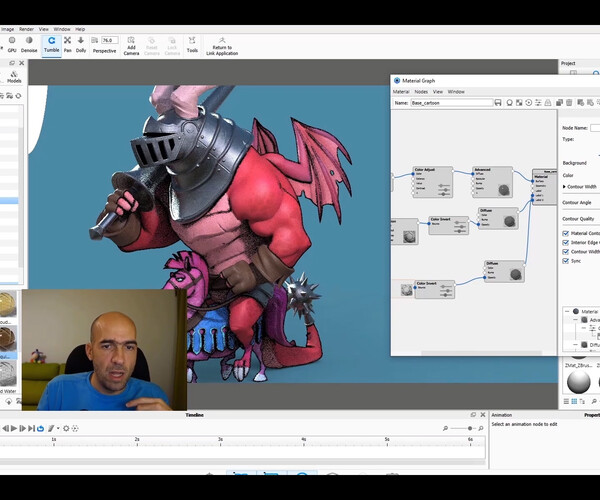Open the Tools toolbar button
The image size is (600, 500).
pyautogui.click(x=192, y=44)
